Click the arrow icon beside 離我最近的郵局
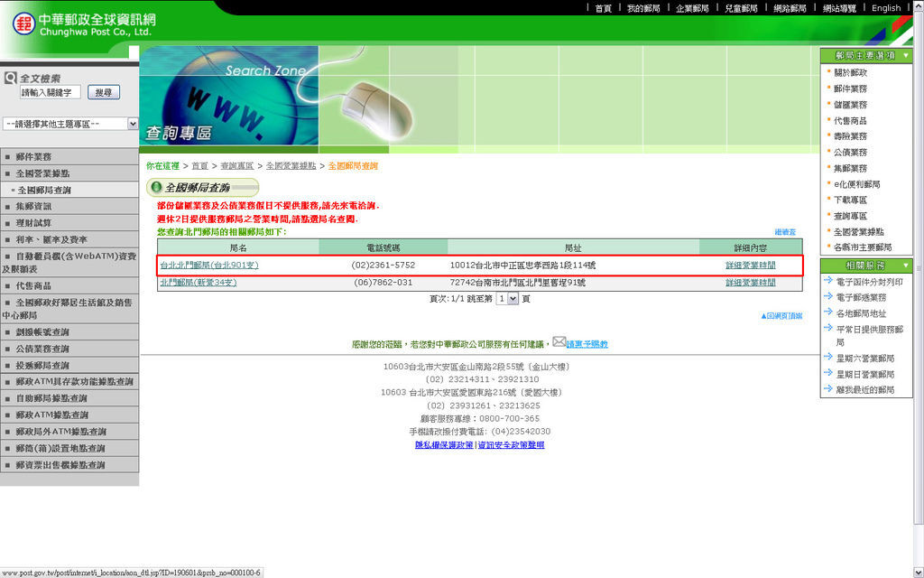 (828, 388)
